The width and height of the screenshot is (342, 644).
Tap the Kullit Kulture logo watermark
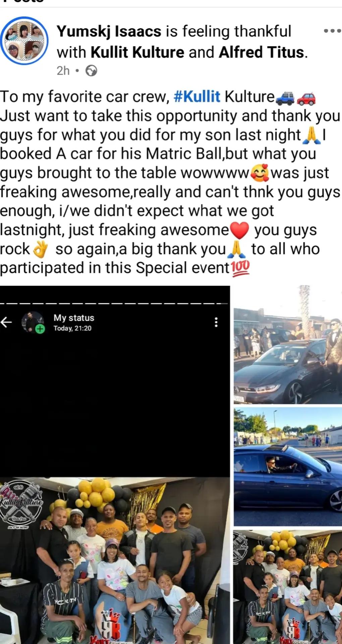click(x=21, y=504)
